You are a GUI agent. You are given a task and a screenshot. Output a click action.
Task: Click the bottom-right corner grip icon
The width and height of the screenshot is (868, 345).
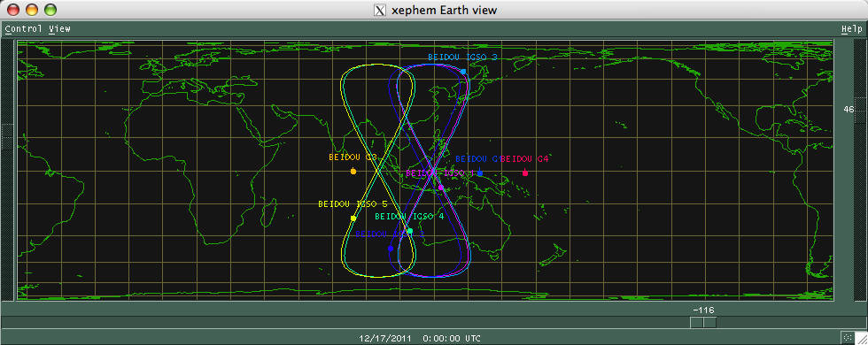pos(848,337)
